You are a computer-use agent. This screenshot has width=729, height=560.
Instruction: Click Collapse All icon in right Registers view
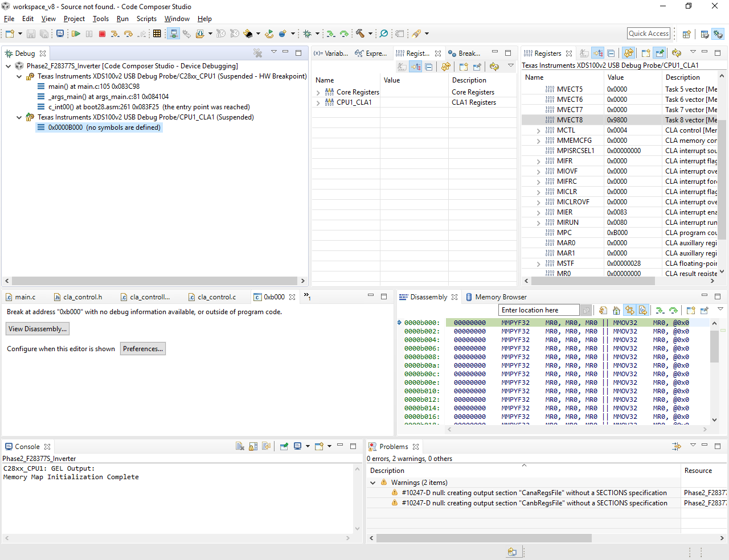(x=611, y=53)
